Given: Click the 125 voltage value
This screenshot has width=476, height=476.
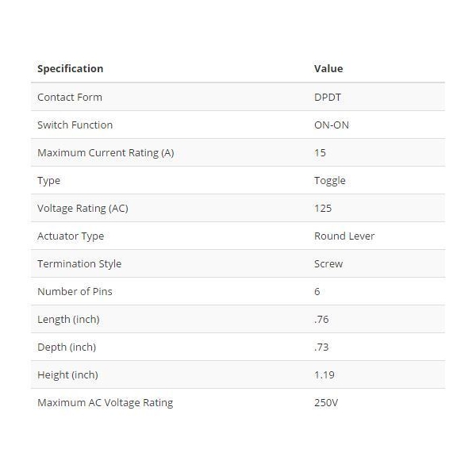Looking at the screenshot, I should [x=322, y=208].
